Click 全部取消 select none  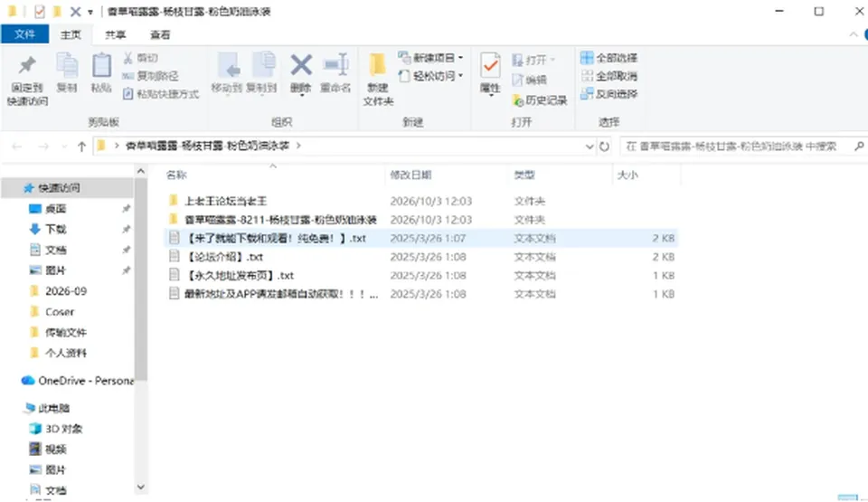(609, 76)
